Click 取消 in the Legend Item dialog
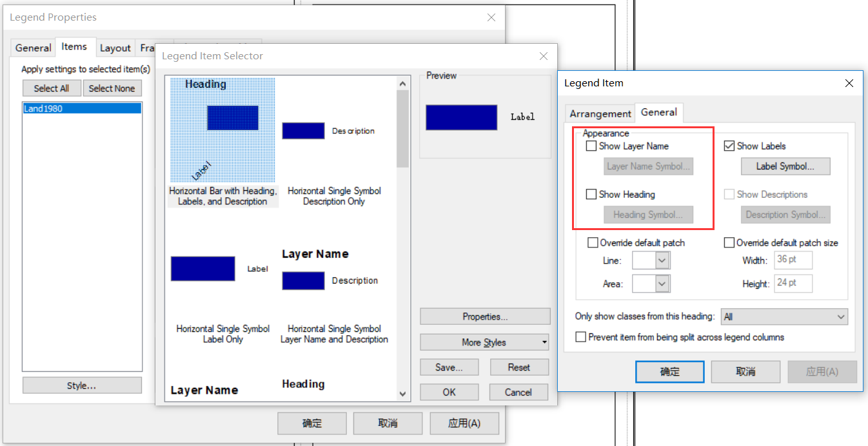 click(746, 372)
